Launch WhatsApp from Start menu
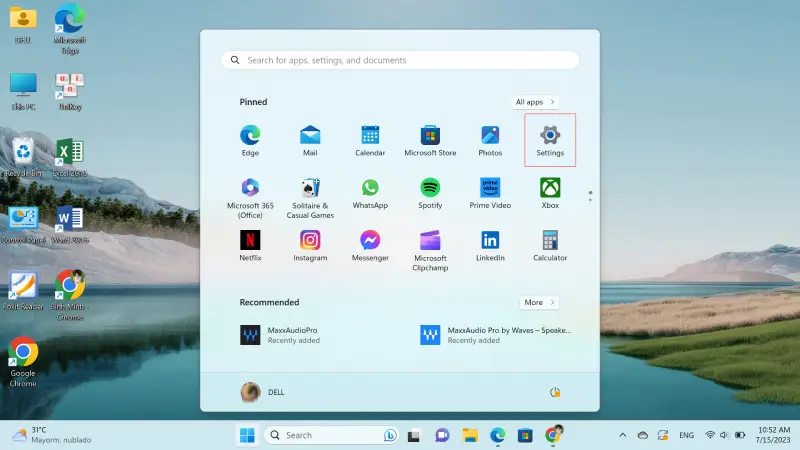The height and width of the screenshot is (450, 800). click(x=370, y=193)
